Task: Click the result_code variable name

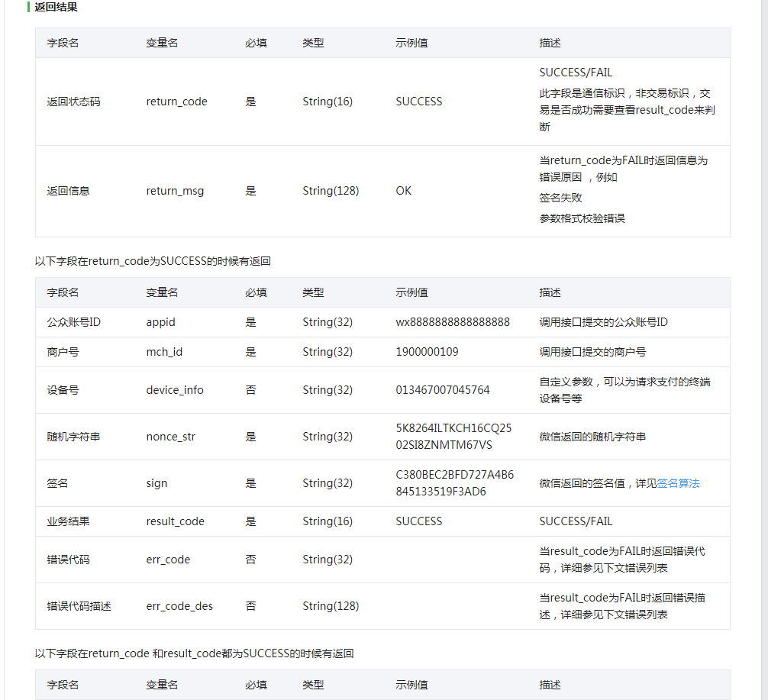Action: coord(176,521)
